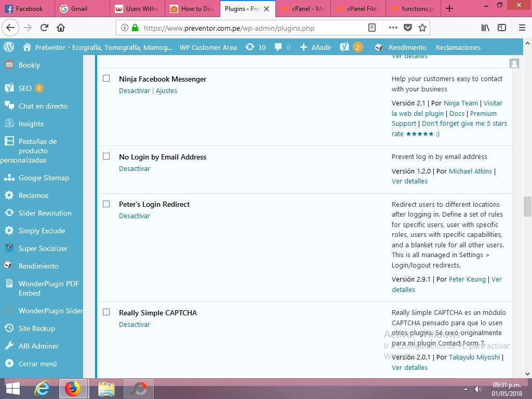Open the WordPress logo menu
Screen dimensions: 532x399
click(x=9, y=47)
